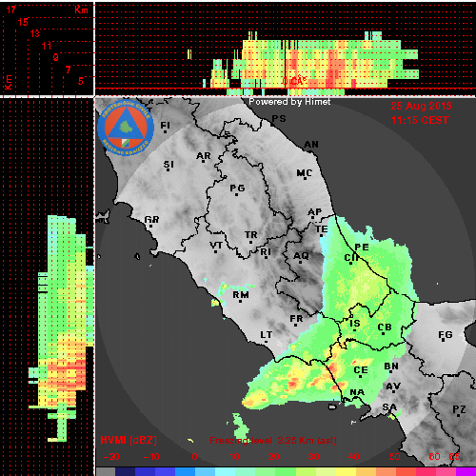
Task: Click the 'HVMI [dBZ]' product label
Action: tap(129, 441)
